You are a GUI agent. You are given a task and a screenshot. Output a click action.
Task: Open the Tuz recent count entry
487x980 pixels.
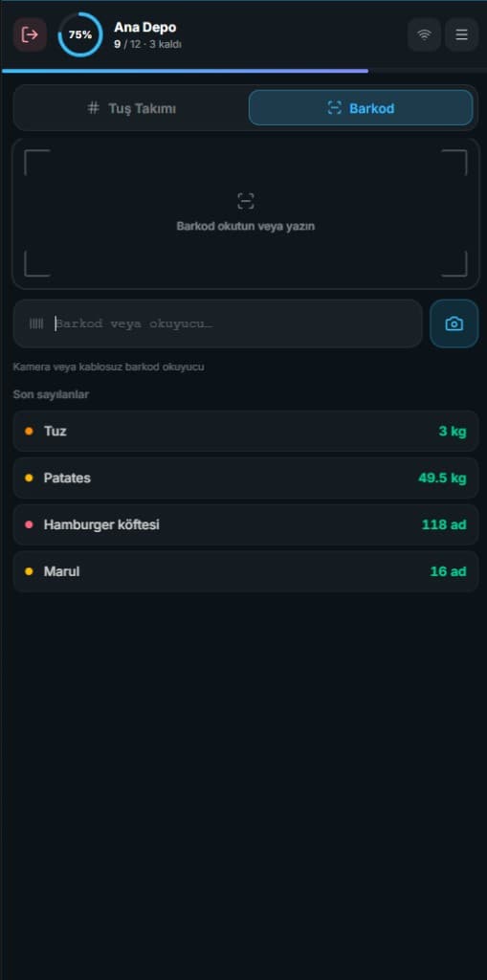246,432
